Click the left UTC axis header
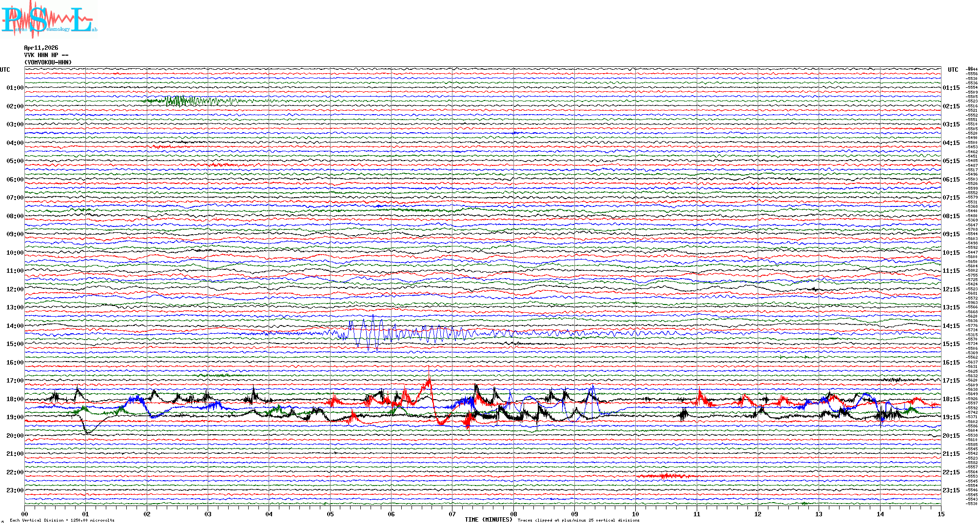Image resolution: width=980 pixels, height=527 pixels. [x=5, y=70]
